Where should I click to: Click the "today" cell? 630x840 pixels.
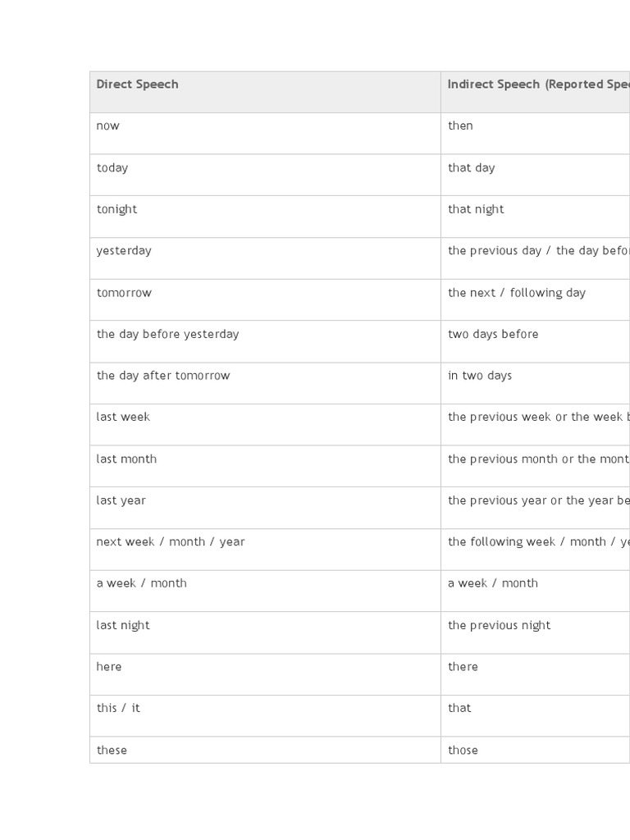(112, 167)
